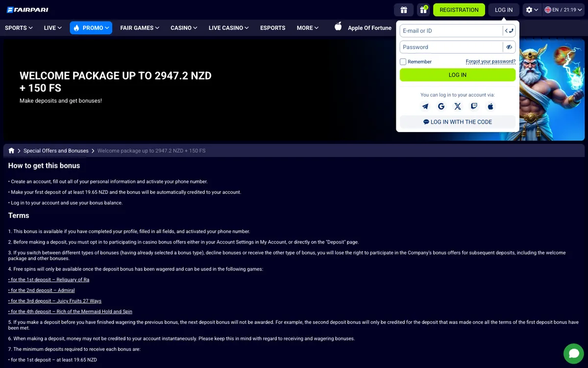This screenshot has height=368, width=588.
Task: Click the 'How to get this bonus' heading
Action: [44, 166]
